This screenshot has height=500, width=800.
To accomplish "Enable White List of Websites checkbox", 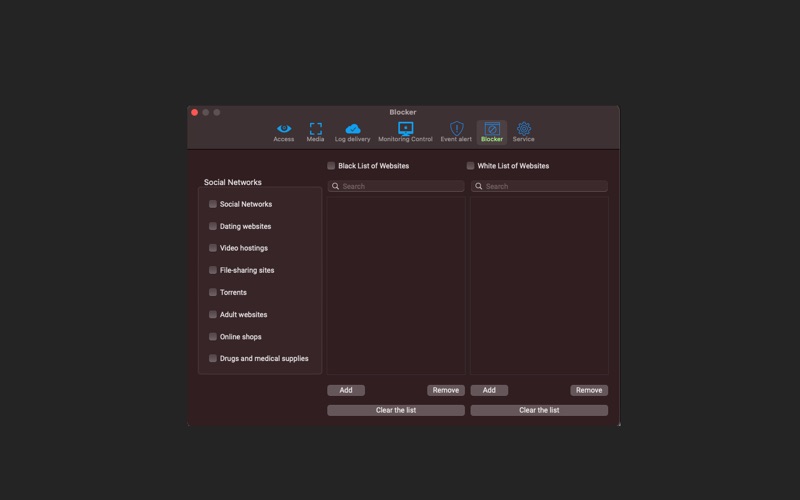I will [470, 166].
